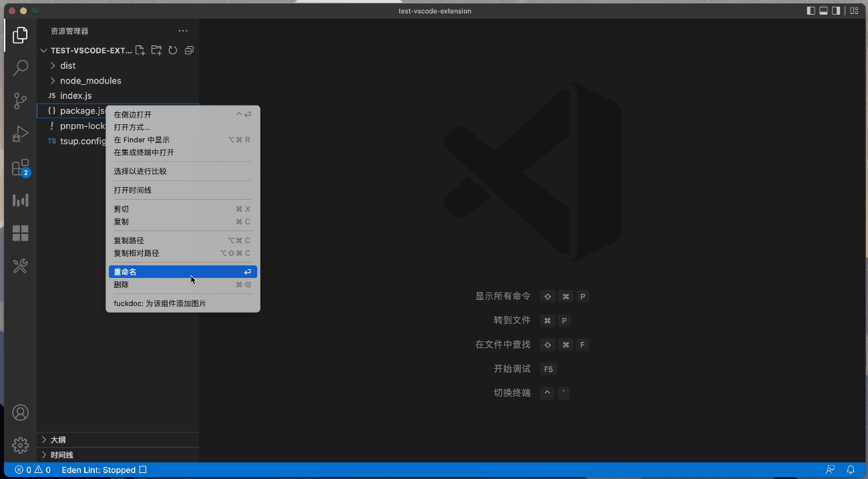Choose 在集成终端中打开 menu entry
The height and width of the screenshot is (479, 868).
182,152
